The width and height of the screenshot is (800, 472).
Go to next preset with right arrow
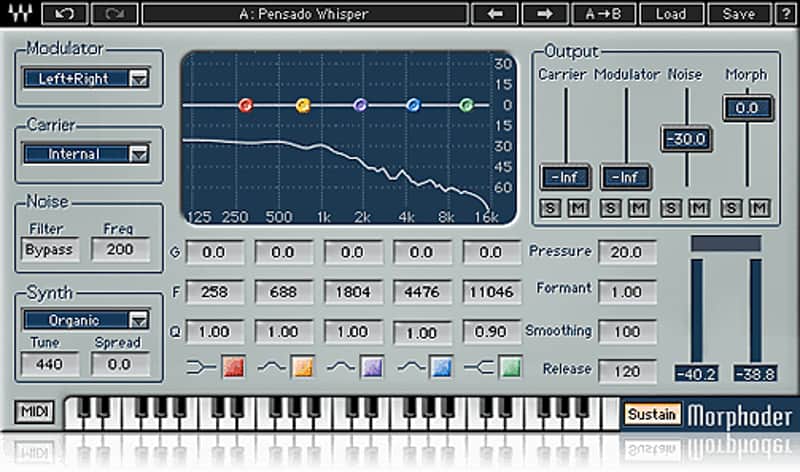[x=545, y=14]
